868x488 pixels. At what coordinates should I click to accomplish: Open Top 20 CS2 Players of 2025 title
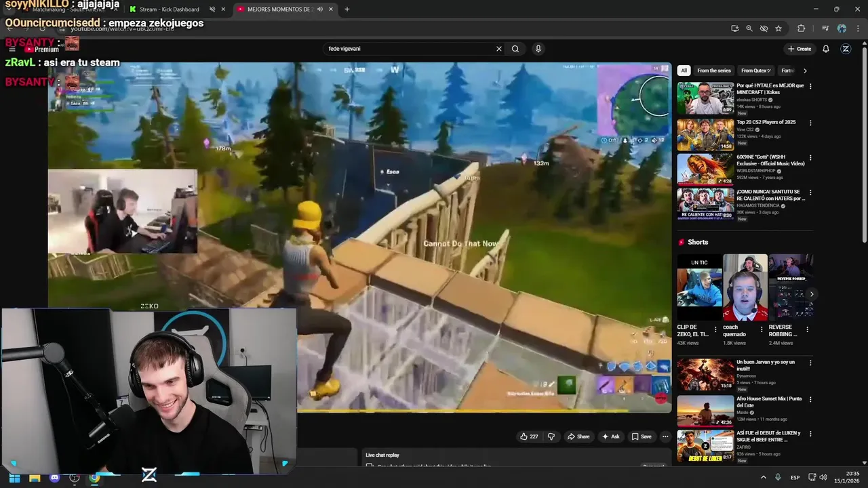766,122
